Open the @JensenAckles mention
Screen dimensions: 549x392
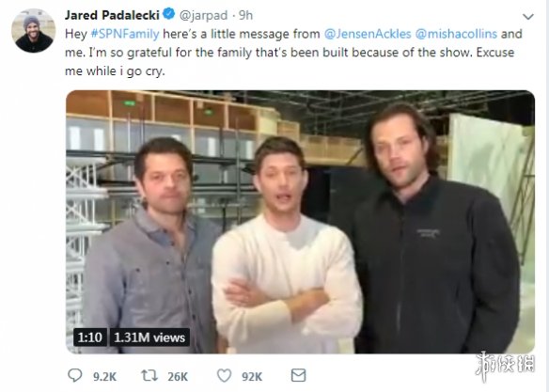pos(368,34)
